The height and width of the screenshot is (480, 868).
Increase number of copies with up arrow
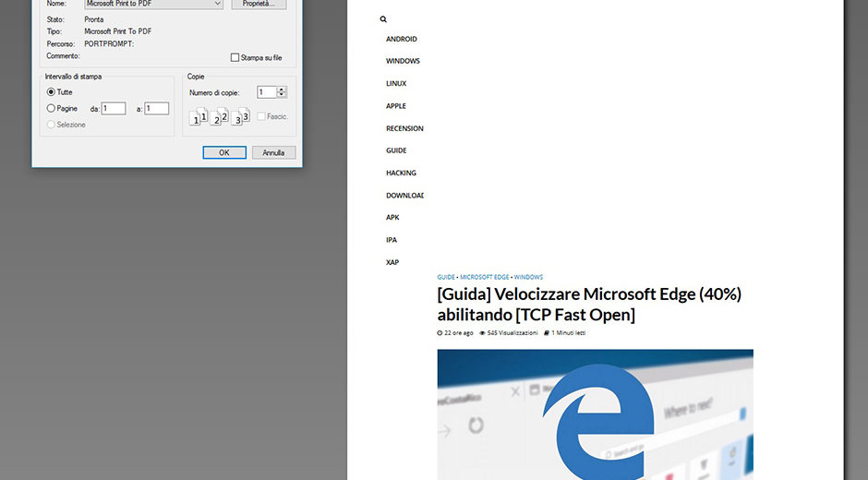[x=282, y=90]
